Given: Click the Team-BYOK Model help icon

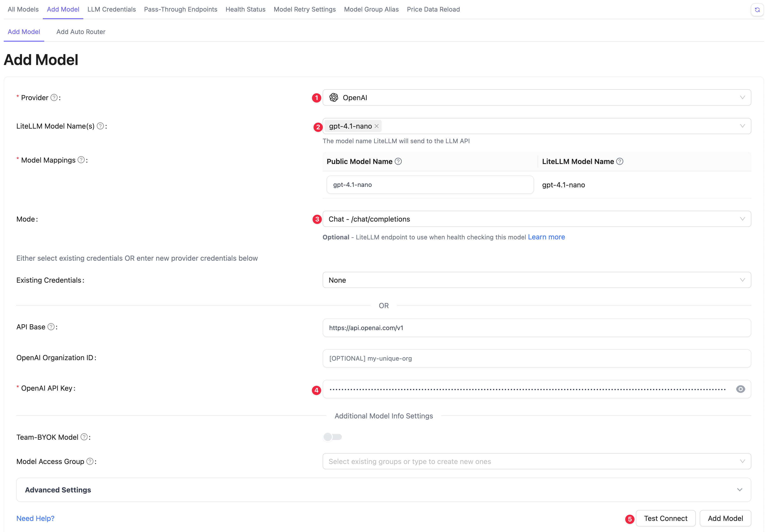Looking at the screenshot, I should pyautogui.click(x=84, y=437).
